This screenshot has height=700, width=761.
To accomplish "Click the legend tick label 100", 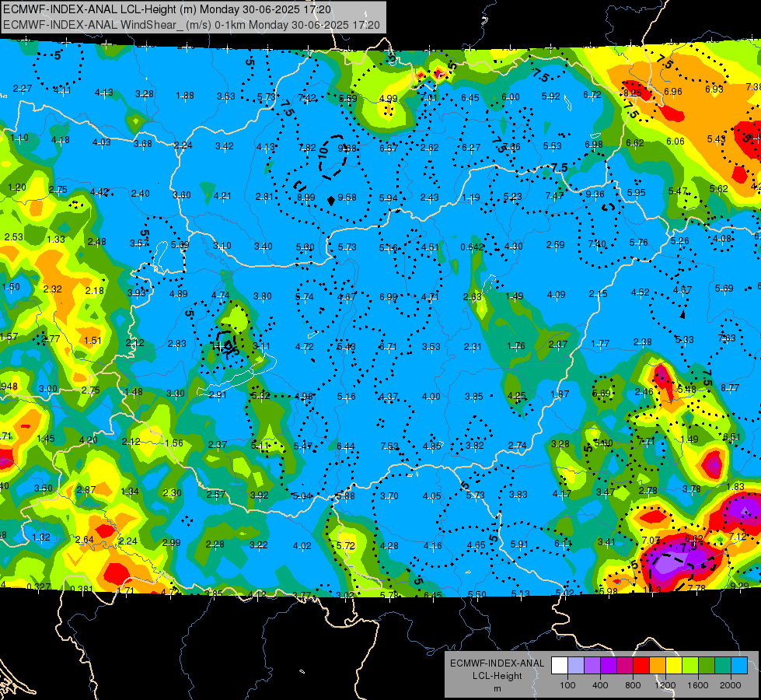I will [567, 685].
